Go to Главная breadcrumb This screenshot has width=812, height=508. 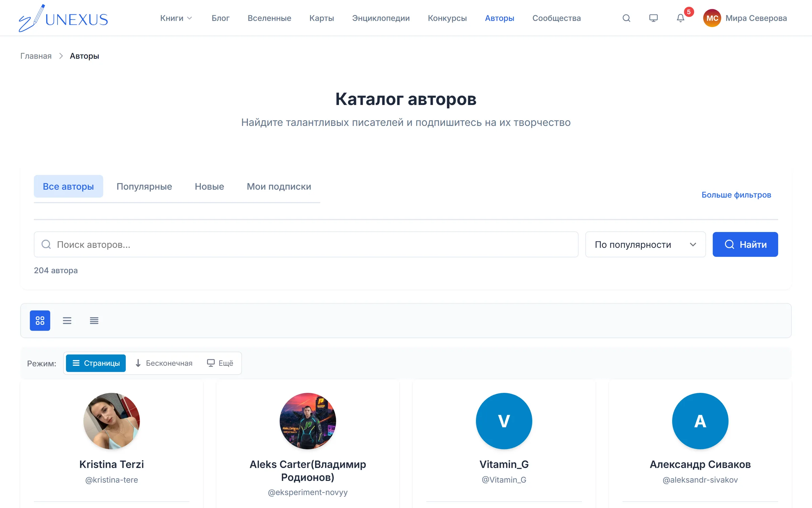coord(36,56)
